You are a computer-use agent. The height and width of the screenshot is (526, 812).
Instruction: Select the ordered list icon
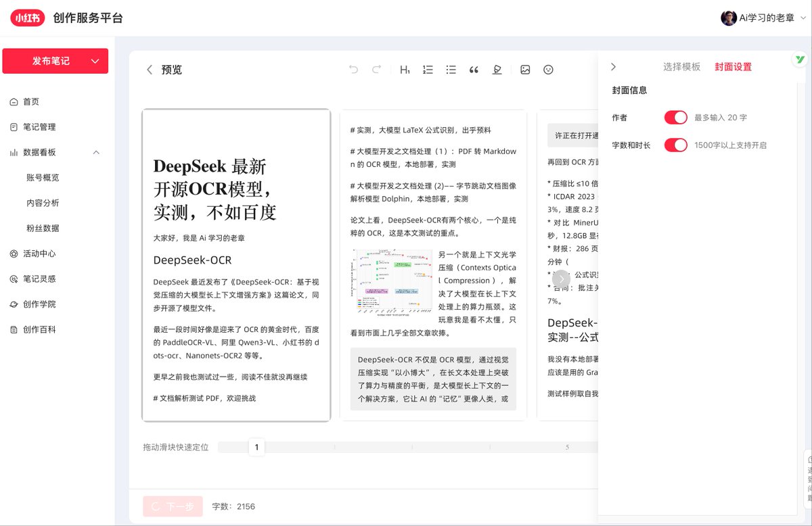point(428,69)
